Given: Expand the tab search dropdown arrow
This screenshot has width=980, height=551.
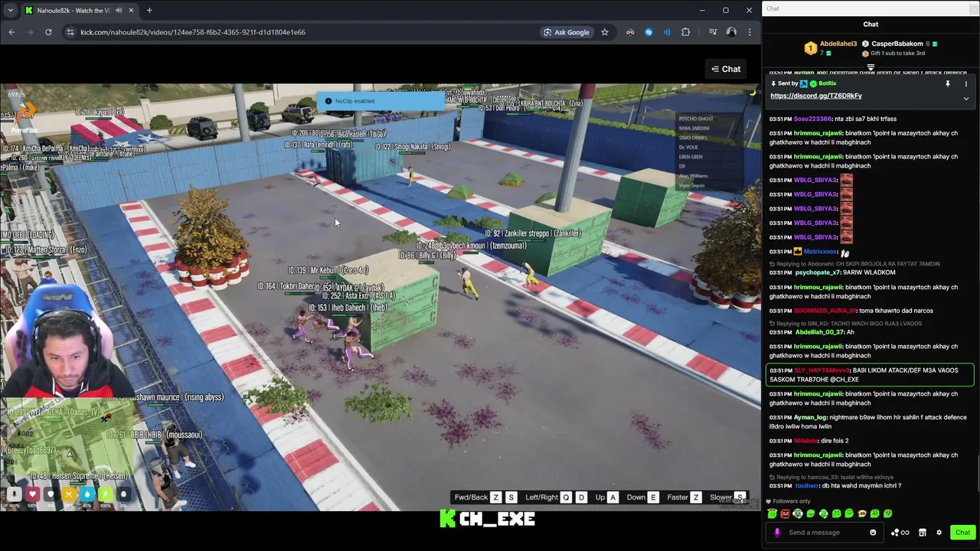Looking at the screenshot, I should tap(10, 10).
